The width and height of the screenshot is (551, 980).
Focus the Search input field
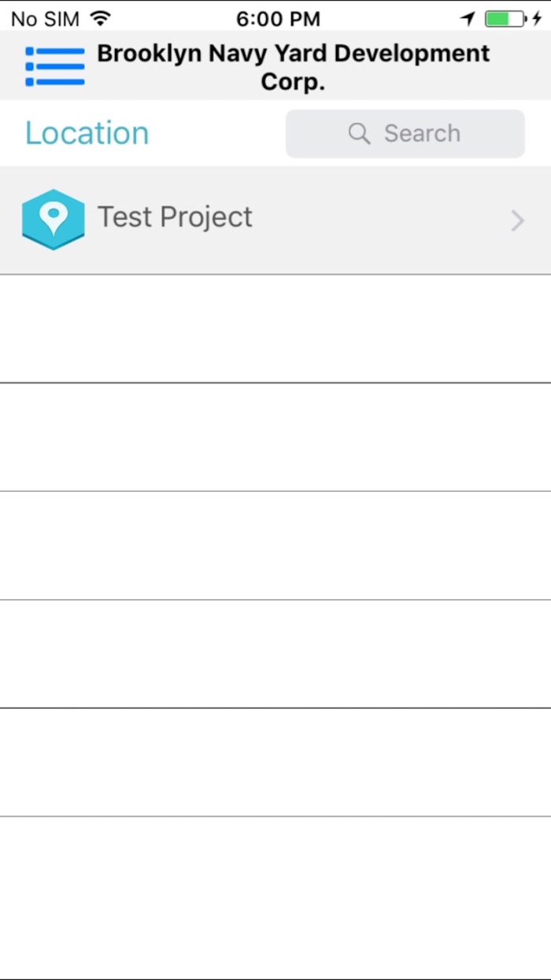point(421,134)
